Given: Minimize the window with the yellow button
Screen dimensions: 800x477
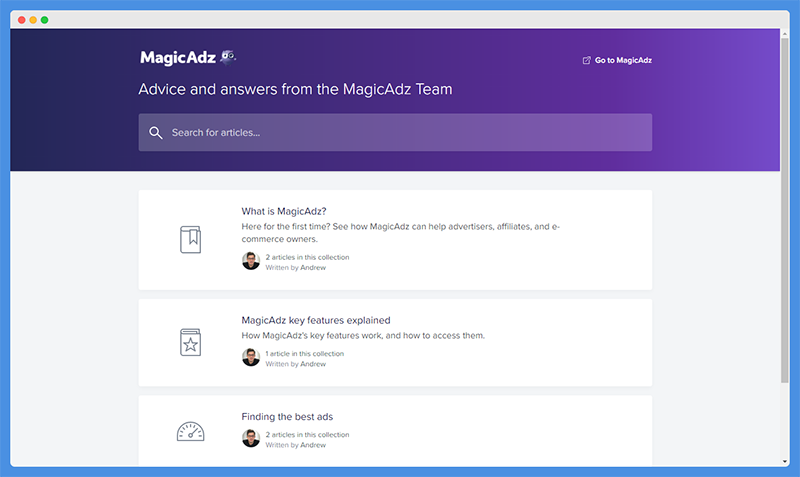Looking at the screenshot, I should (33, 20).
